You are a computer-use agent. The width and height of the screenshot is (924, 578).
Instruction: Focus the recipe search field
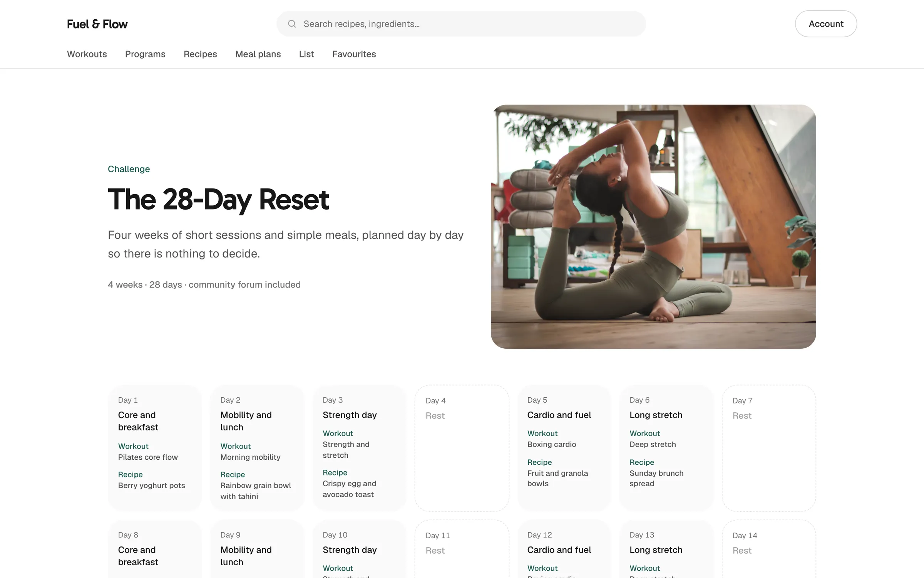(x=461, y=24)
